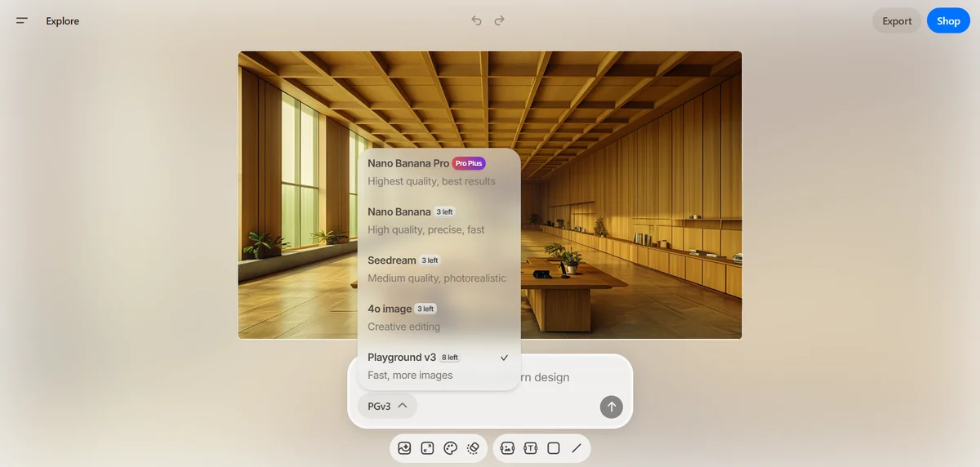Click the redo arrow
The height and width of the screenshot is (467, 980).
tap(500, 20)
